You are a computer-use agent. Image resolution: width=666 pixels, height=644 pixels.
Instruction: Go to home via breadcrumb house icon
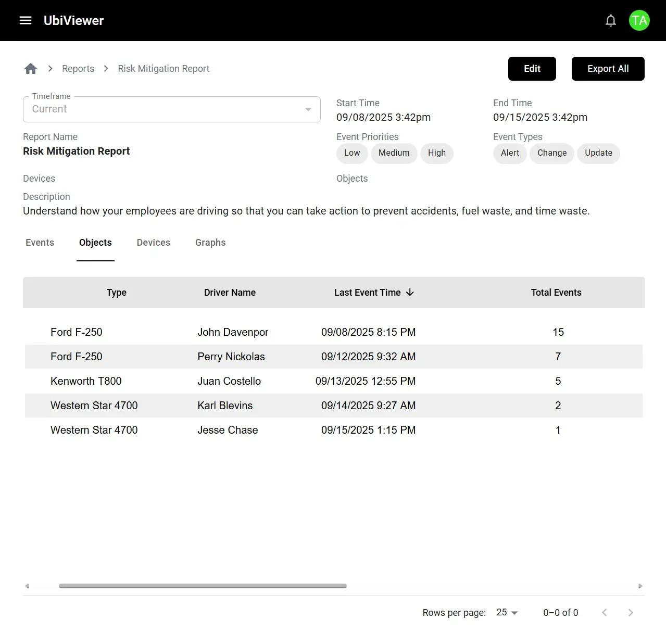pyautogui.click(x=31, y=69)
